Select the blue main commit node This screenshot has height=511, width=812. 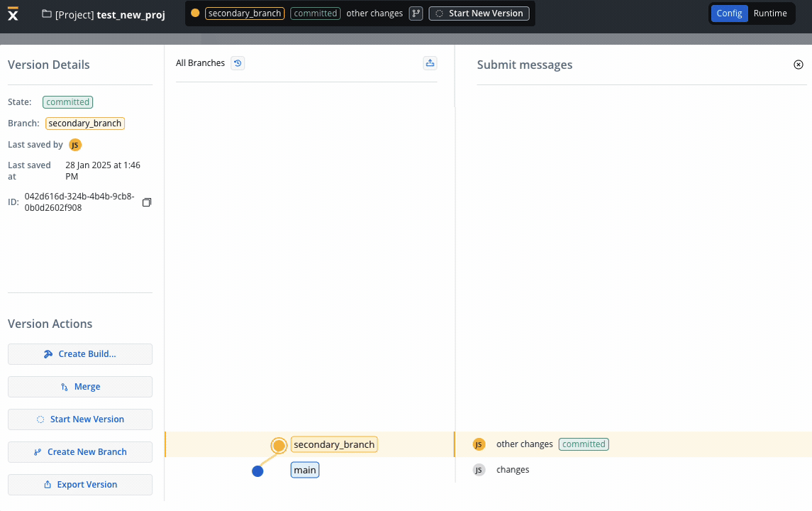click(257, 471)
